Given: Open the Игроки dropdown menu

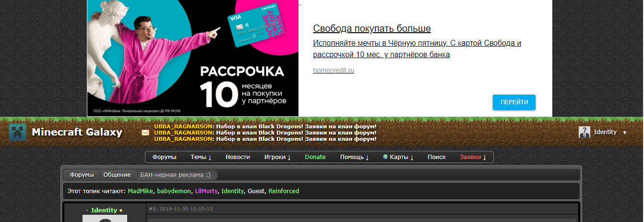Looking at the screenshot, I should [x=278, y=157].
